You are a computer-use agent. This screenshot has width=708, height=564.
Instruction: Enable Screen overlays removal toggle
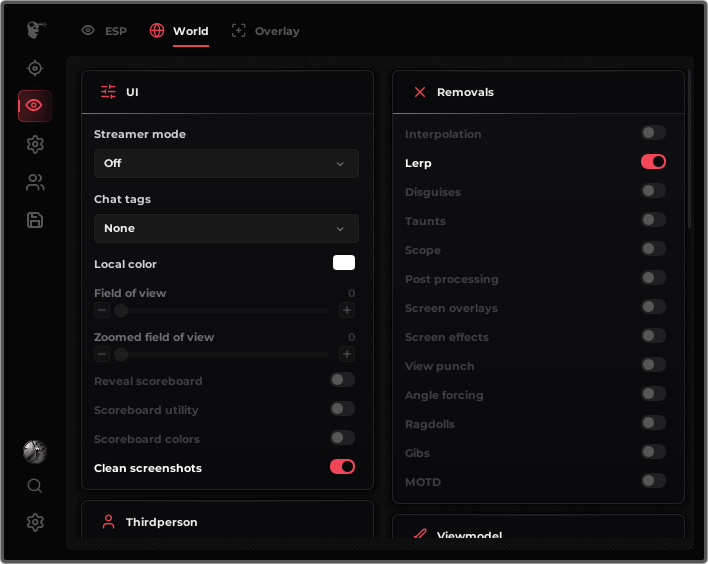(x=653, y=307)
